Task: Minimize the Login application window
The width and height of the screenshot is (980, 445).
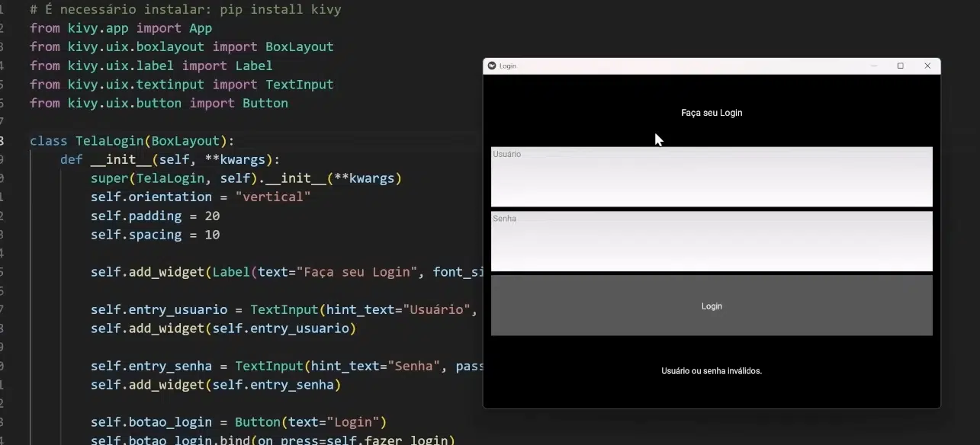Action: [874, 66]
